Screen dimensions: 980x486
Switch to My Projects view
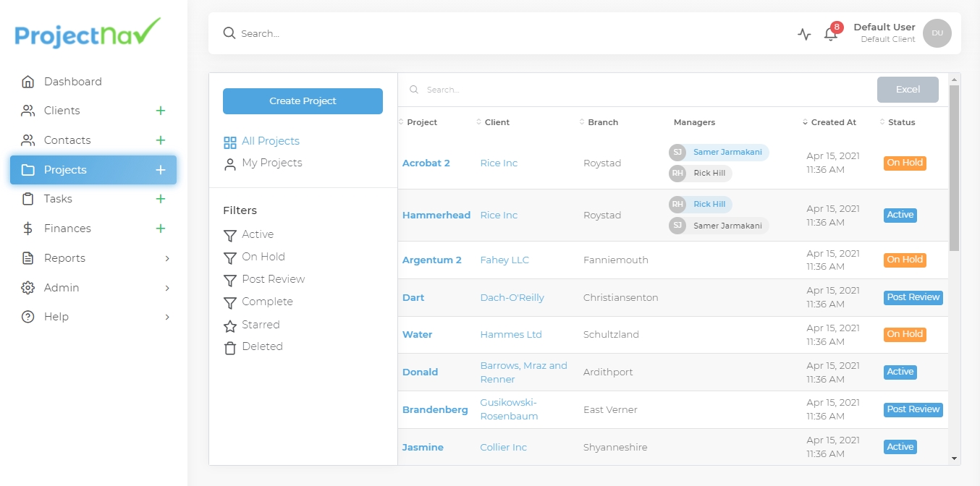click(x=271, y=163)
